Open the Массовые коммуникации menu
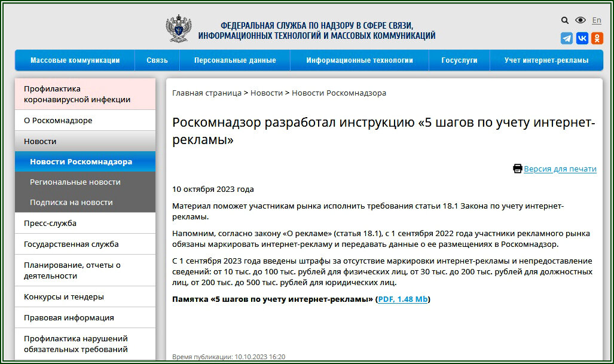Image resolution: width=614 pixels, height=364 pixels. 75,60
